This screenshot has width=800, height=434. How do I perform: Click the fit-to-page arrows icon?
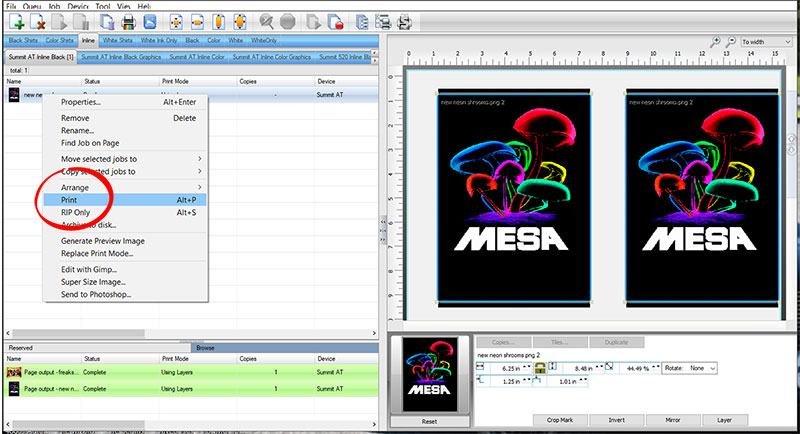click(x=240, y=22)
